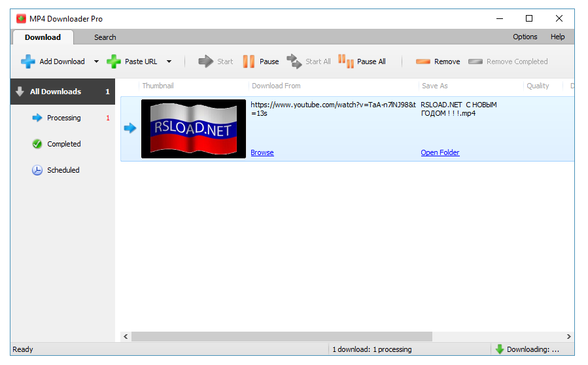Viewport: 588px width, 365px height.
Task: Click the Paste URL label
Action: click(x=141, y=61)
